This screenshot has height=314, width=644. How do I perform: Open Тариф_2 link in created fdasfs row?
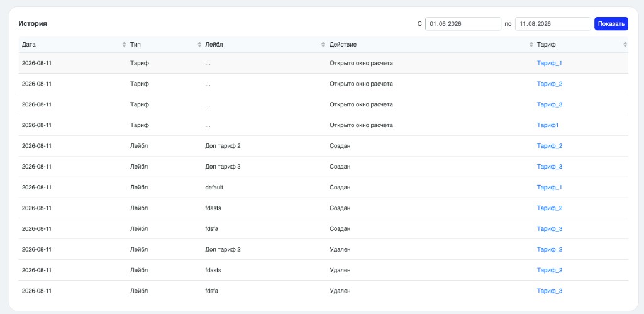click(x=550, y=208)
